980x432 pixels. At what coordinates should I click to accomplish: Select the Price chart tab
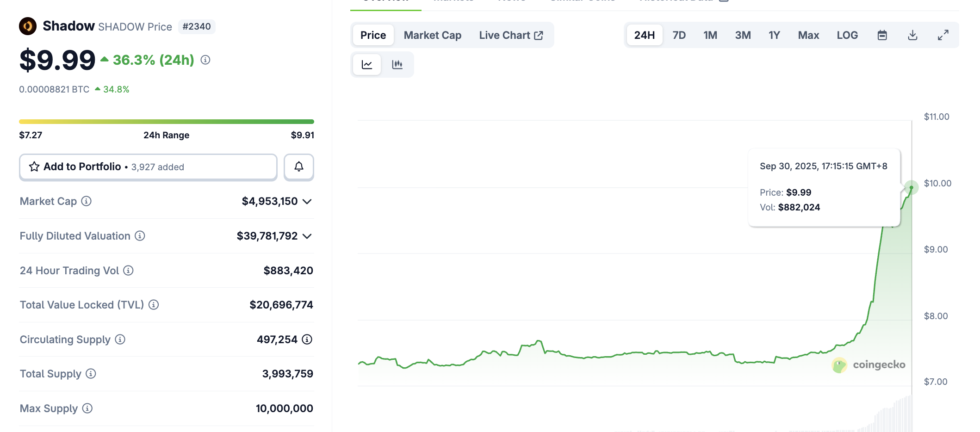pyautogui.click(x=373, y=35)
